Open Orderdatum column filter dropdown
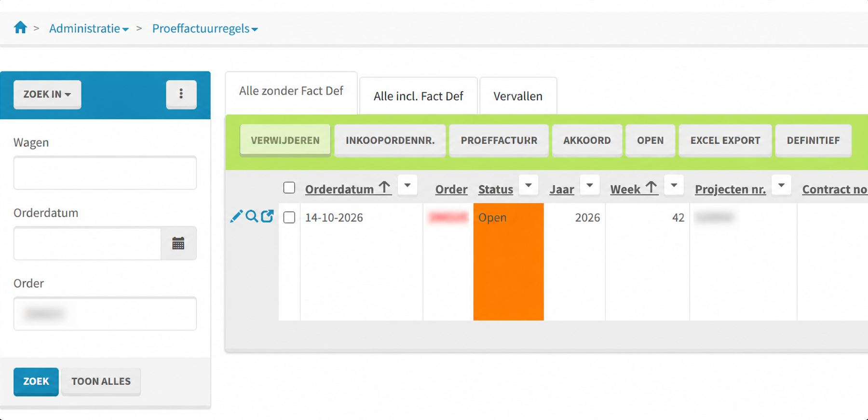Viewport: 868px width, 420px height. click(407, 185)
